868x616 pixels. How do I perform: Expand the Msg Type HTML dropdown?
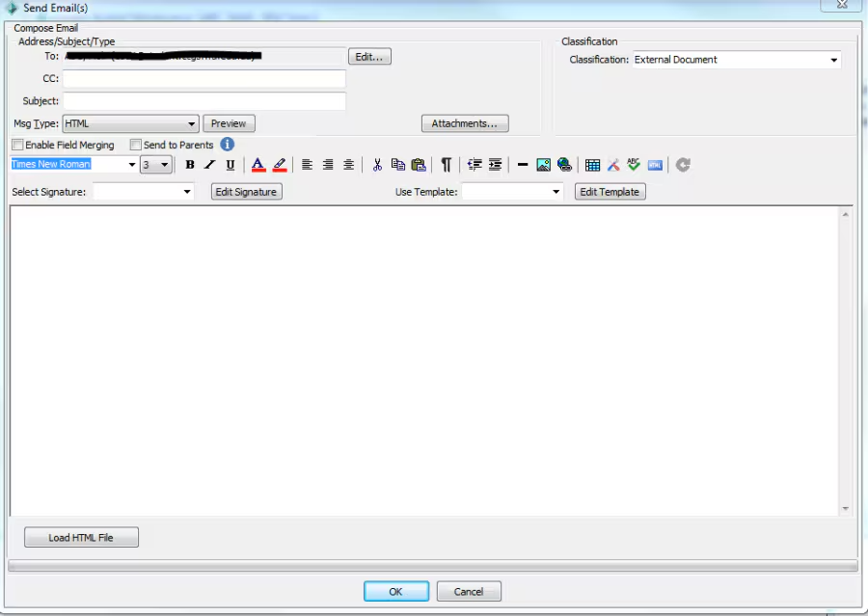191,123
